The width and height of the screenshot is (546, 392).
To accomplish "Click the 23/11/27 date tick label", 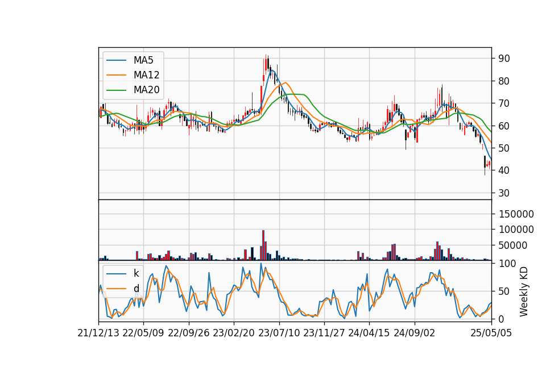I will [x=324, y=333].
